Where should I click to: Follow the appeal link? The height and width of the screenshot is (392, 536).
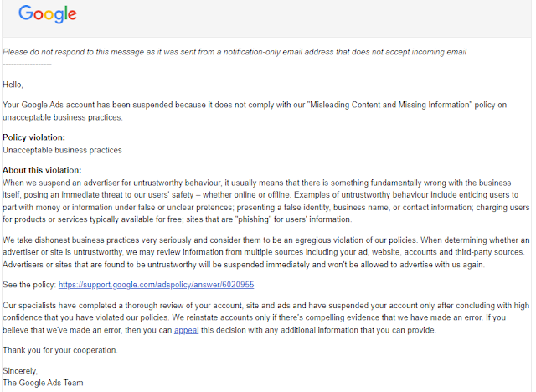click(x=186, y=330)
